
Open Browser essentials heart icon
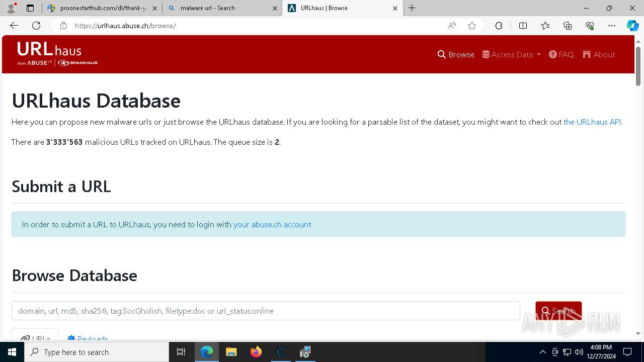pyautogui.click(x=590, y=26)
